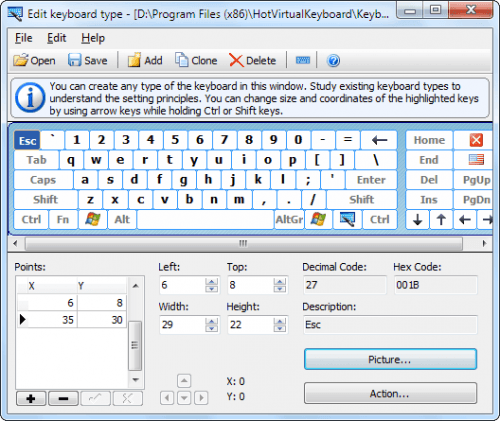Clone the selected key
Image resolution: width=500 pixels, height=421 pixels.
(x=196, y=61)
